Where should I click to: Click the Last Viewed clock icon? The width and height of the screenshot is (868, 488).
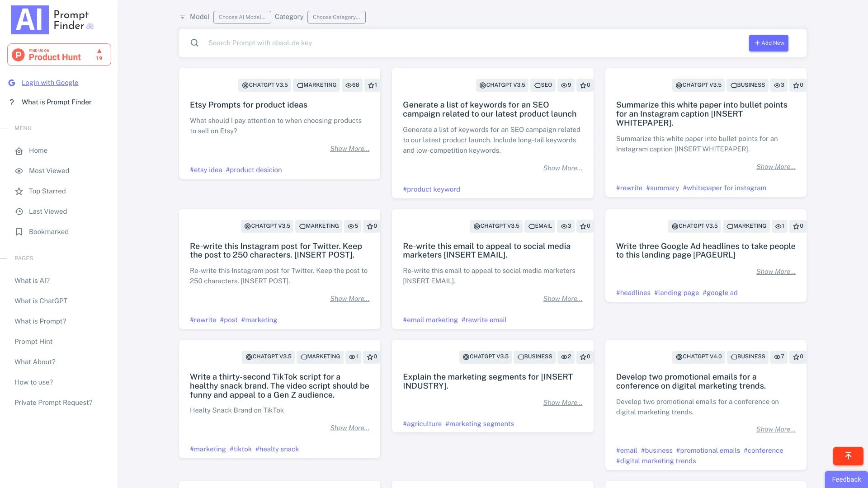(x=19, y=211)
